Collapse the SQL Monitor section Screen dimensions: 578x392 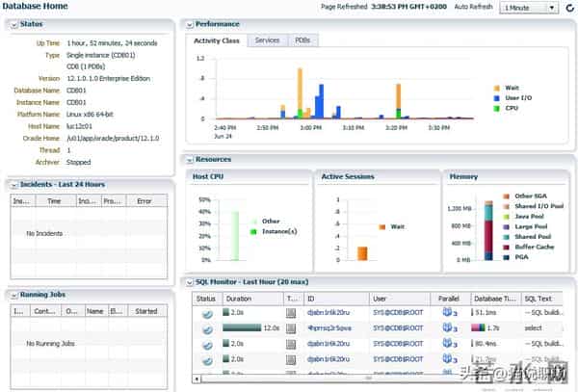(189, 281)
